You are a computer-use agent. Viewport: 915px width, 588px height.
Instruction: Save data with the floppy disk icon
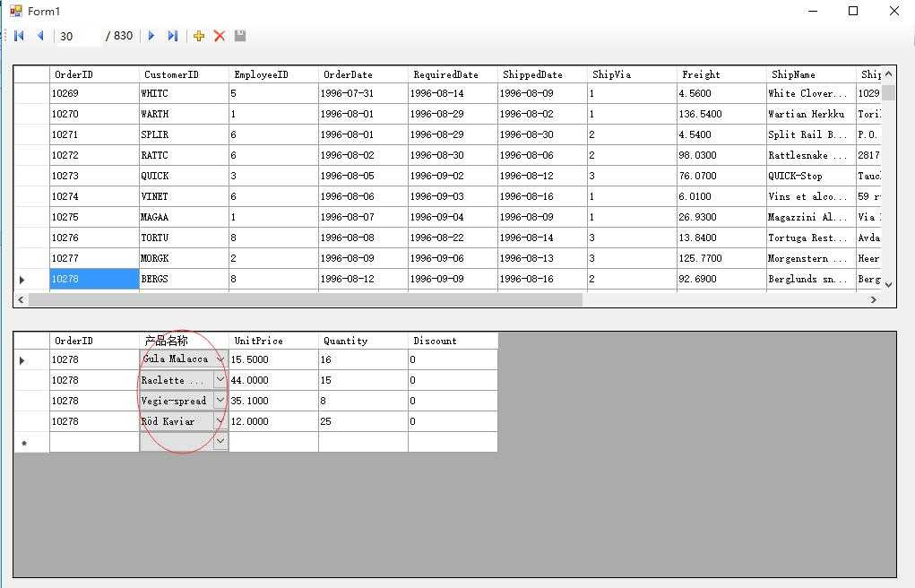click(240, 36)
